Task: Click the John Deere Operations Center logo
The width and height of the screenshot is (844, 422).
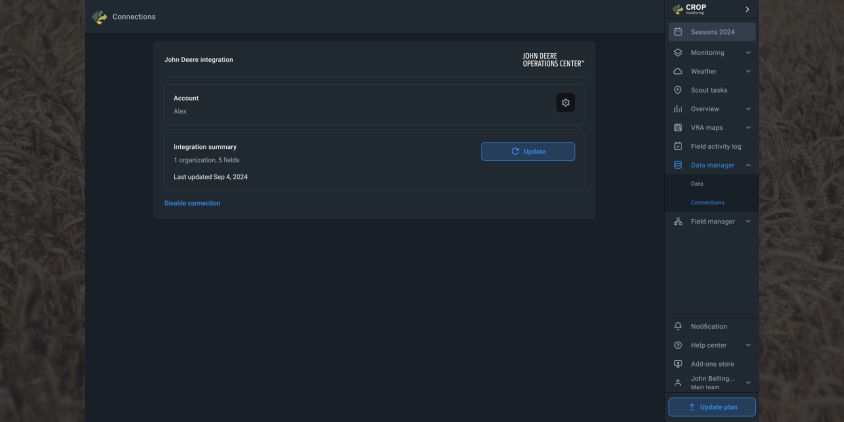Action: 553,60
